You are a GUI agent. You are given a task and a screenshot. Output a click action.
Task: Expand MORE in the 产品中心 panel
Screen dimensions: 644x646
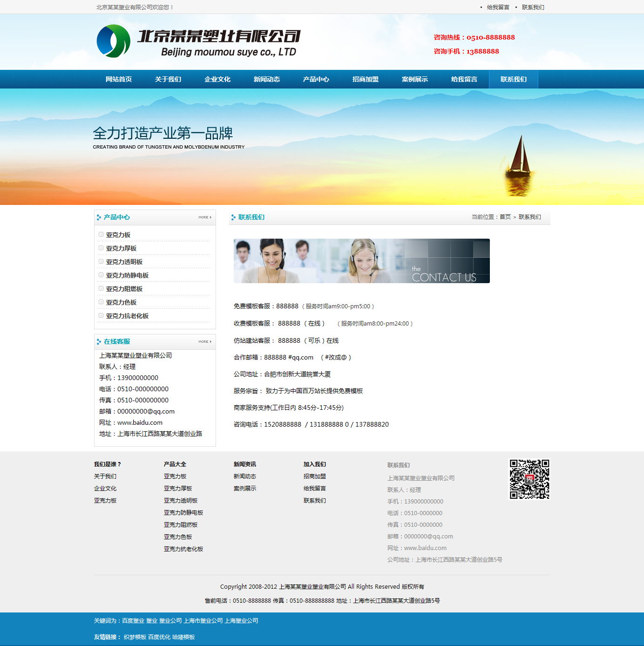tap(205, 218)
